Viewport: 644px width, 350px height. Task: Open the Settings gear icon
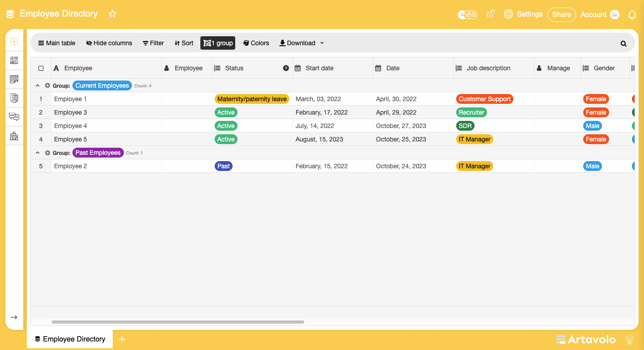[508, 14]
